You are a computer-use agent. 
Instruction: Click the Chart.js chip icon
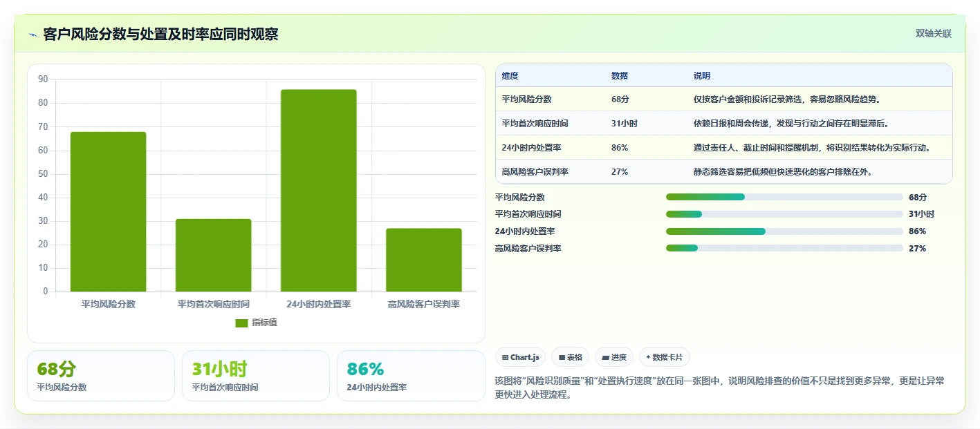(x=506, y=357)
